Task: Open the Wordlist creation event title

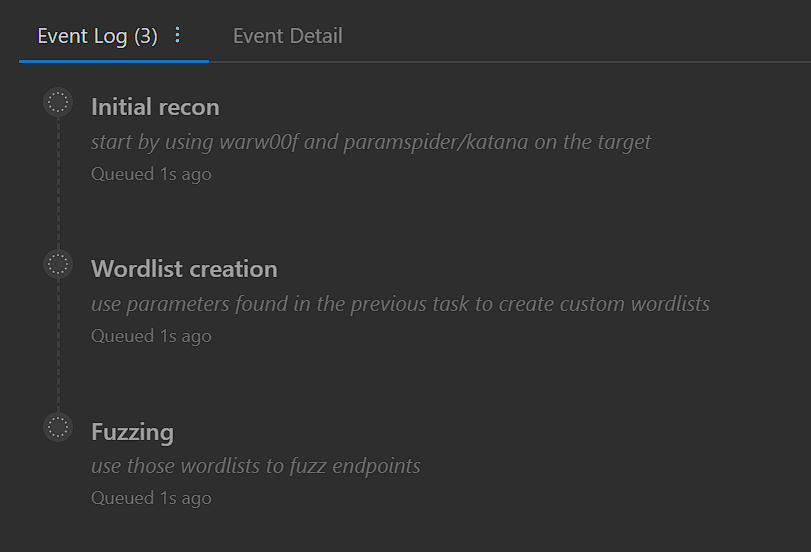Action: coord(184,269)
